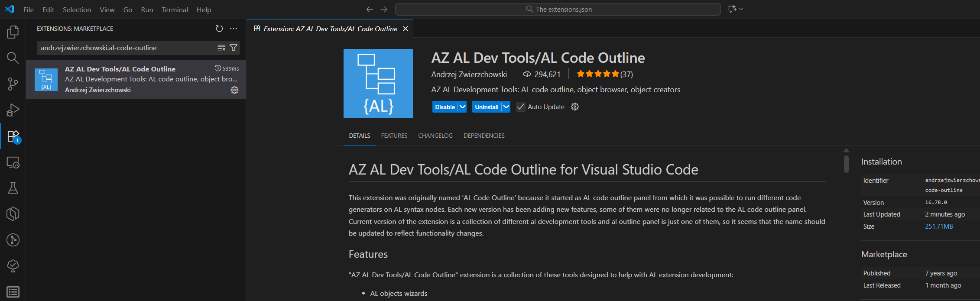Clear extensions search results
Screen dimensions: 980x301
(221, 48)
